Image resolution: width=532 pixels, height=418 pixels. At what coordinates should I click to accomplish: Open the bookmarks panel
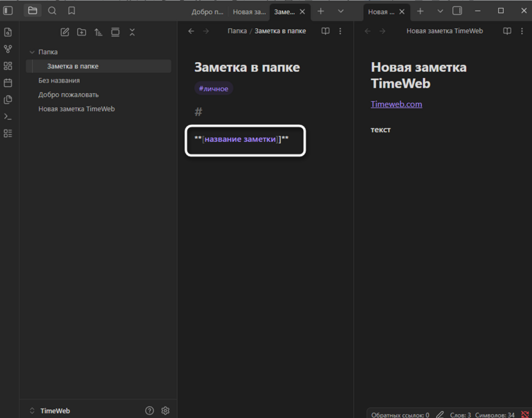[x=72, y=11]
